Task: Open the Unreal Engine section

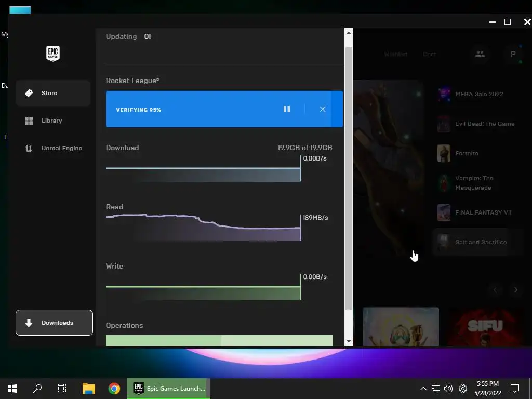Action: point(54,148)
